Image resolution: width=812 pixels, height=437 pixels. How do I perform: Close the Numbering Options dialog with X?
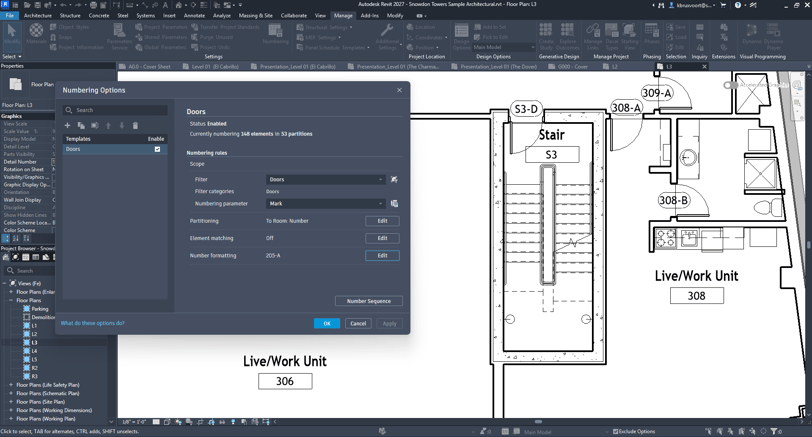pos(399,90)
